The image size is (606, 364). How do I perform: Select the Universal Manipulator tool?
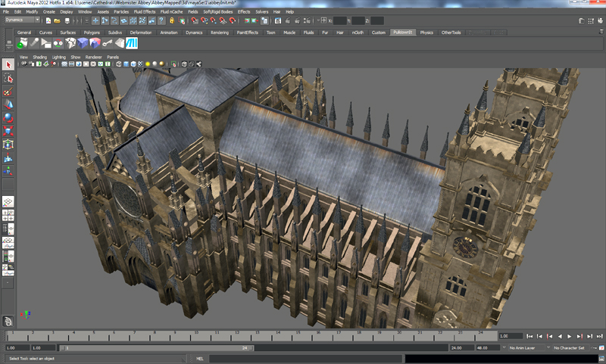[8, 145]
